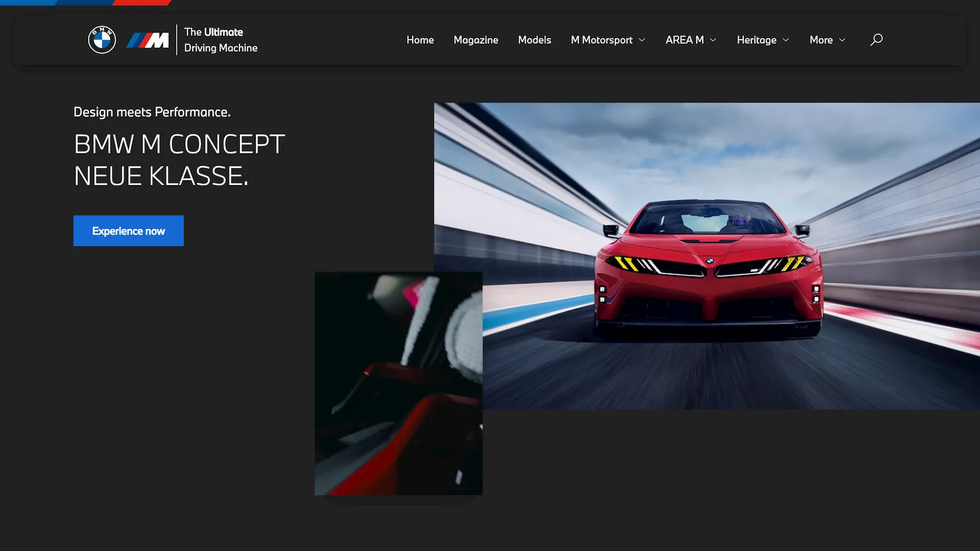
Task: Expand the More dropdown chevron
Action: click(842, 40)
